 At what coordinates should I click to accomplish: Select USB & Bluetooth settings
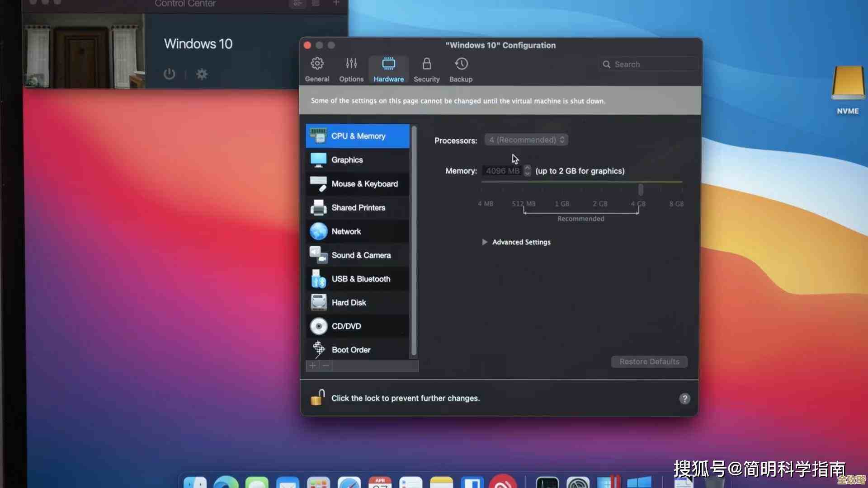click(361, 279)
